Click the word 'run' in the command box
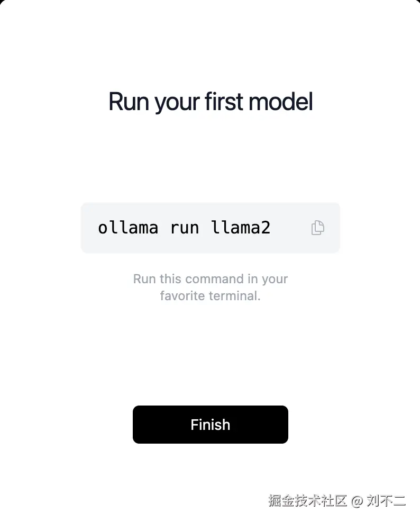The image size is (420, 522). pos(185,228)
